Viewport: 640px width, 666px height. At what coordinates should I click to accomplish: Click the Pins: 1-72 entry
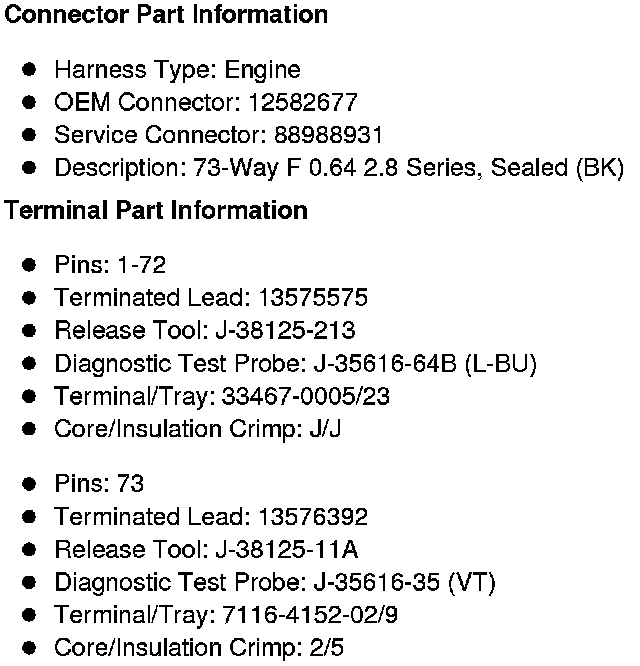click(x=110, y=265)
